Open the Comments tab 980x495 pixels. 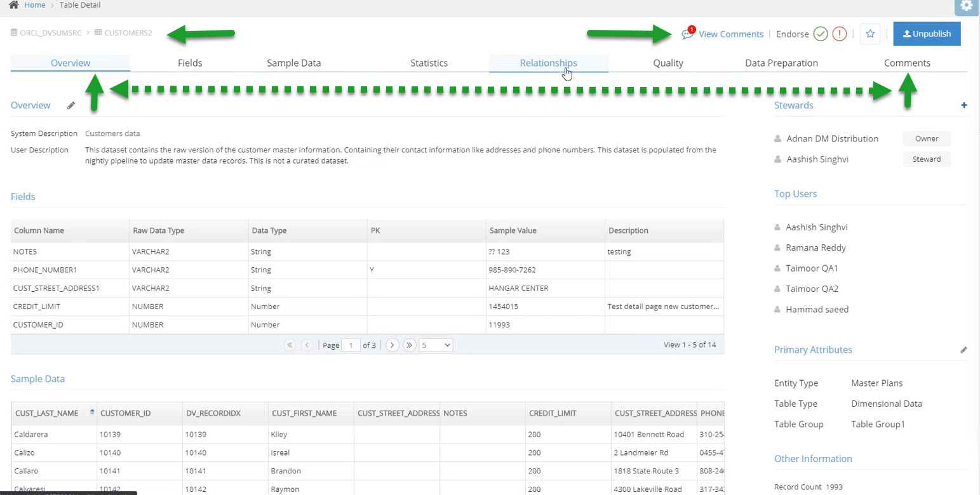tap(907, 63)
